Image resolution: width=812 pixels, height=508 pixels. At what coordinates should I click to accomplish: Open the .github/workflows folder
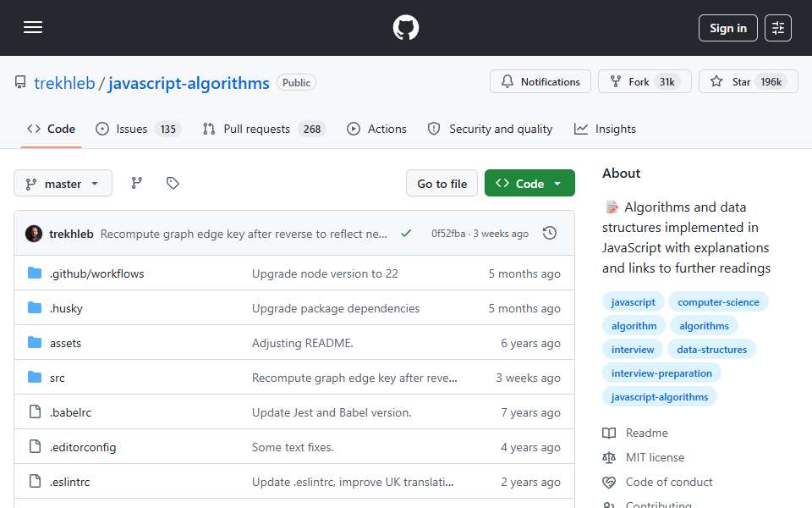(x=96, y=273)
